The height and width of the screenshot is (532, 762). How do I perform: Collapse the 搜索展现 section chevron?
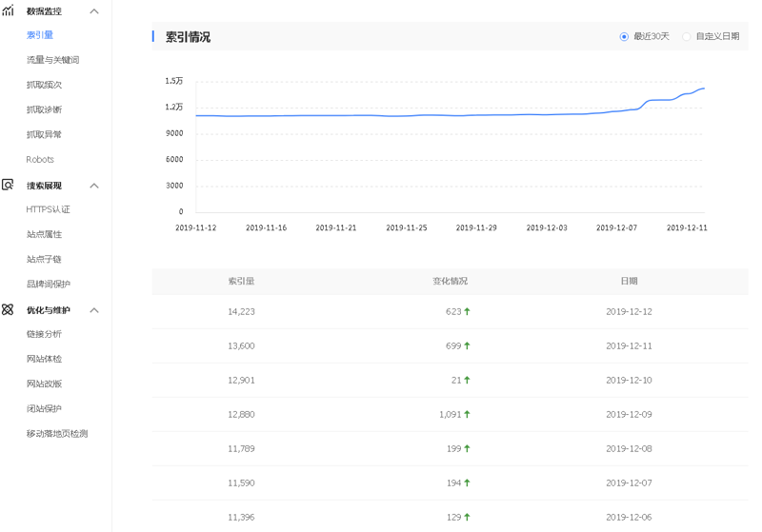click(94, 186)
